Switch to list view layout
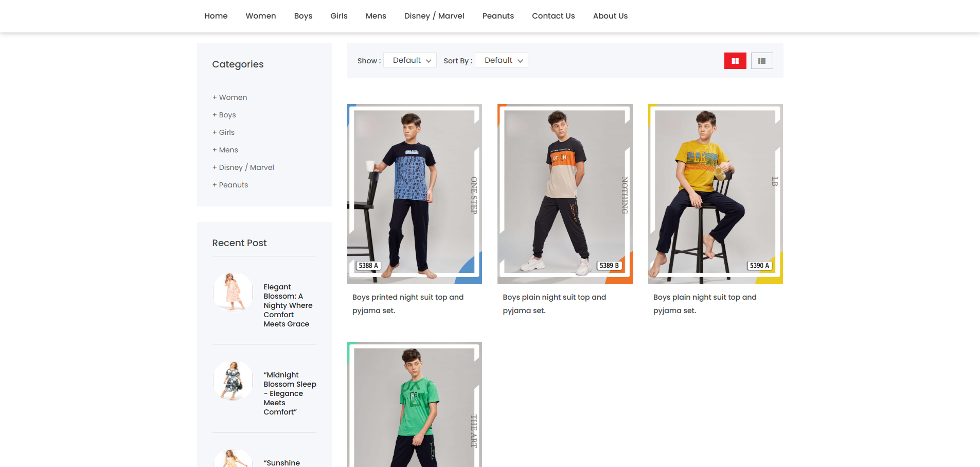Viewport: 980px width, 467px height. coord(762,60)
